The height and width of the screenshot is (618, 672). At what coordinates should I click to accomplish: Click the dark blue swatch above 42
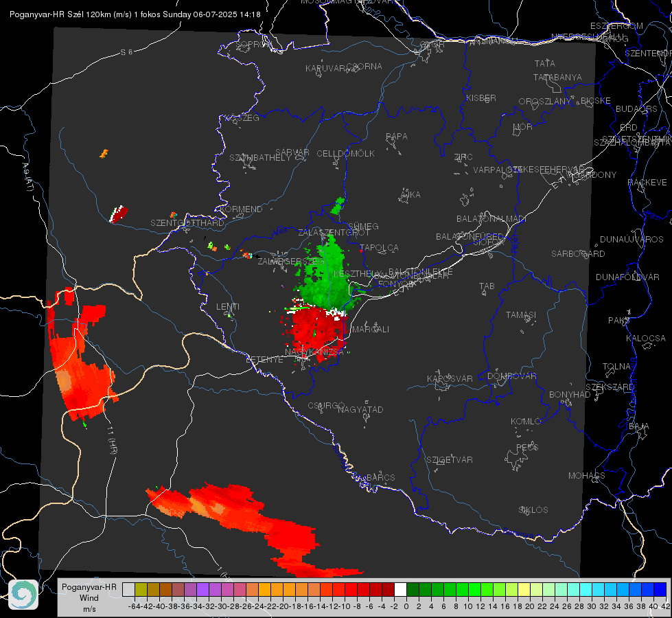click(x=660, y=589)
